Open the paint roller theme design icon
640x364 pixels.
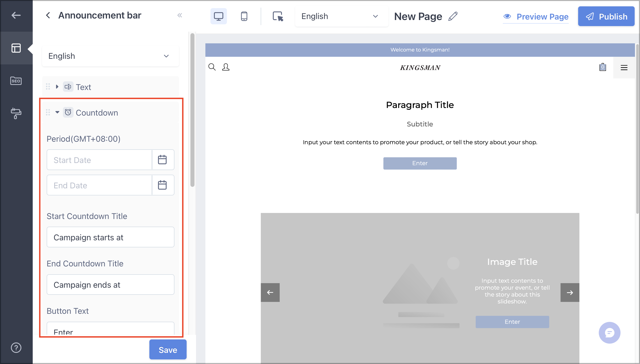pos(16,113)
